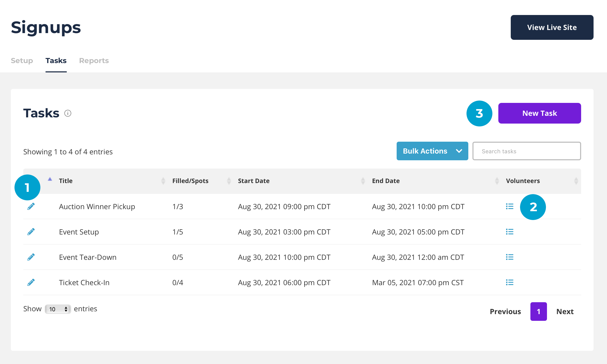
Task: Open volunteer list for Auction Winner Pickup
Action: pyautogui.click(x=509, y=207)
